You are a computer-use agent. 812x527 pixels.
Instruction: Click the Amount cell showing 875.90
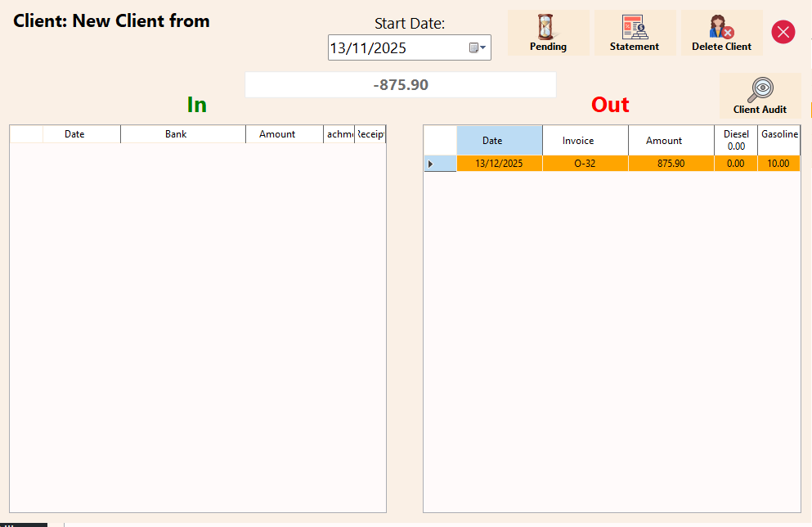(x=671, y=164)
